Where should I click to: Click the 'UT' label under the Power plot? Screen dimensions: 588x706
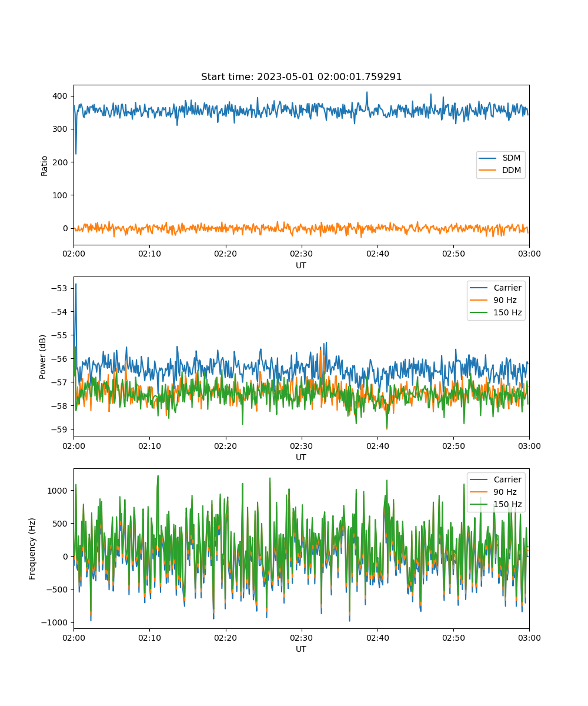tap(301, 457)
